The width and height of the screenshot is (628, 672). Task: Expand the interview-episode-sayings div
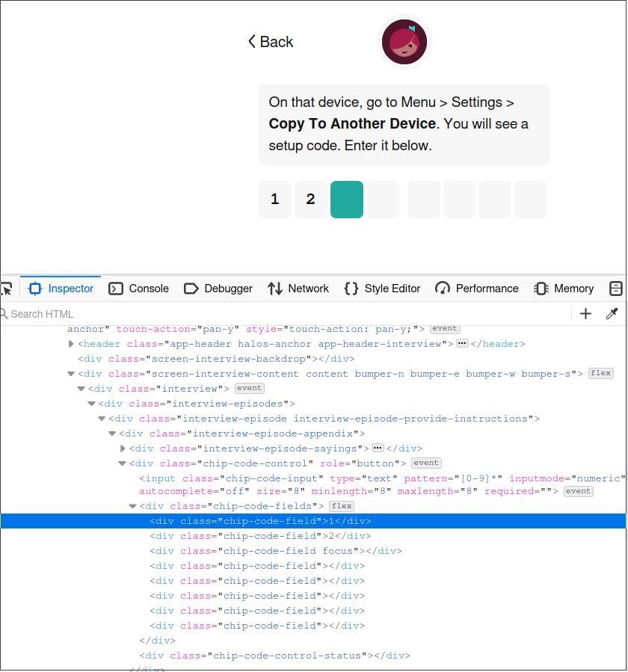coord(123,448)
